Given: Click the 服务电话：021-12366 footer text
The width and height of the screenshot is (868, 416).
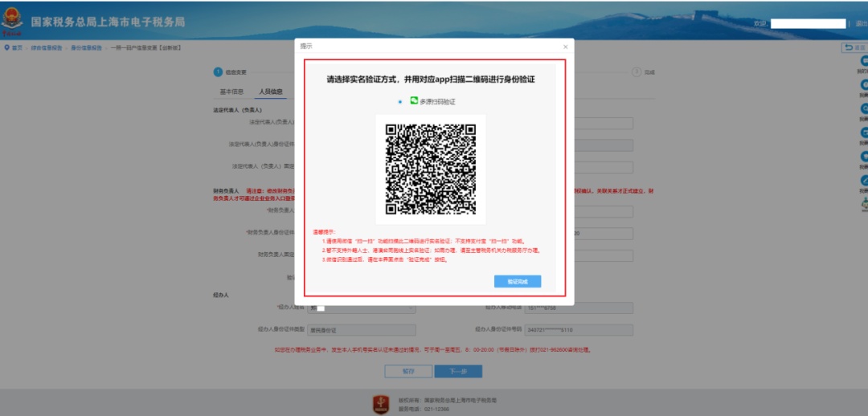Looking at the screenshot, I should 424,409.
